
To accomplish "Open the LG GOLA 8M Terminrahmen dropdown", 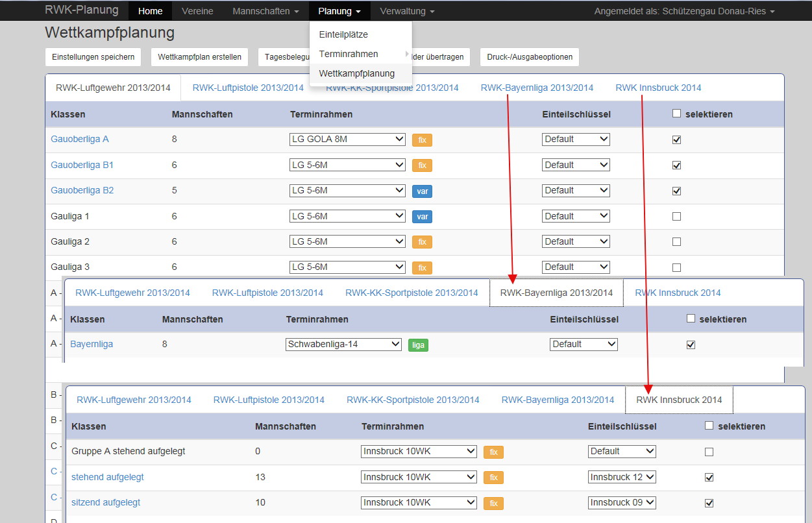I will click(347, 139).
